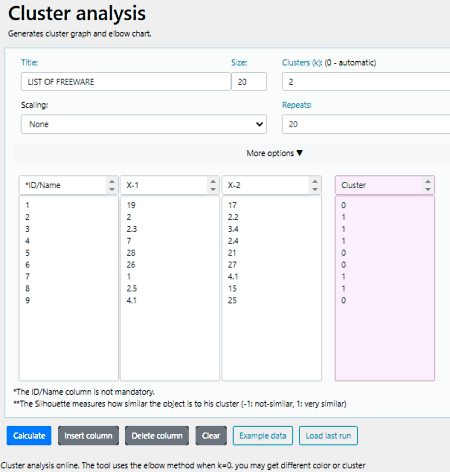Click up arrow in X-2 header spinner
This screenshot has height=472, width=450.
pos(315,181)
